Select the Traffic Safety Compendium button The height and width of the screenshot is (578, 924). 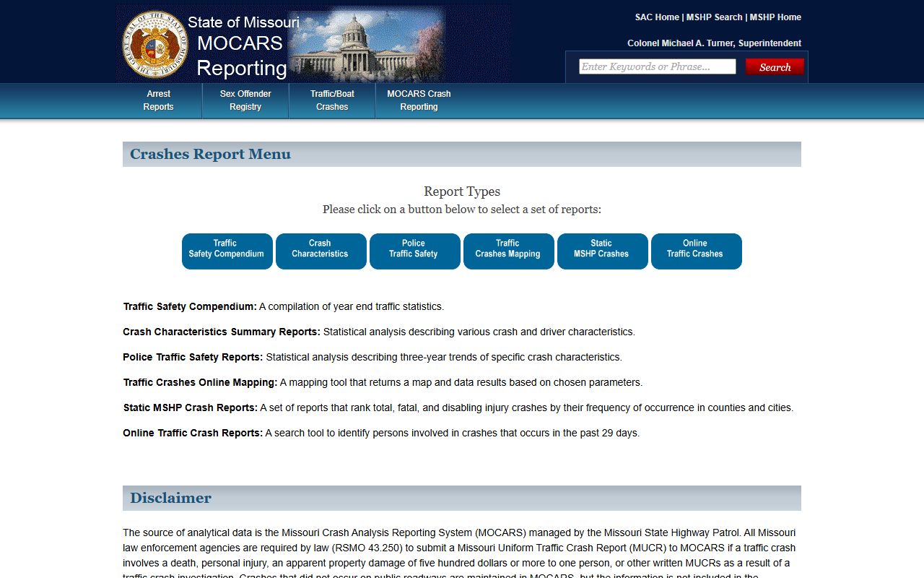click(x=227, y=251)
